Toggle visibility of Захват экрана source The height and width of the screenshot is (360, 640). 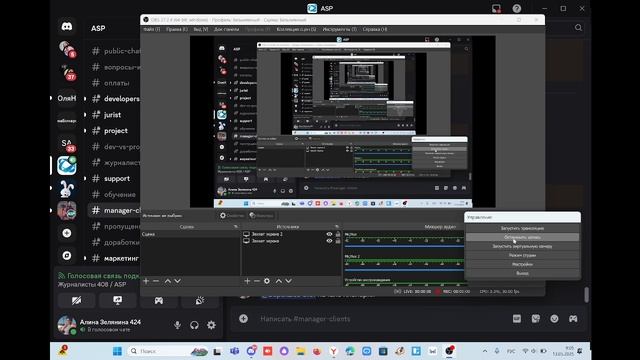tap(329, 241)
